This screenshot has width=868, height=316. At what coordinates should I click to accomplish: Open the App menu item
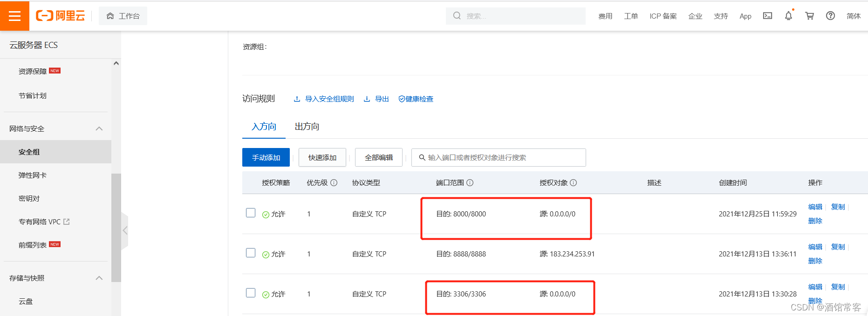(745, 16)
